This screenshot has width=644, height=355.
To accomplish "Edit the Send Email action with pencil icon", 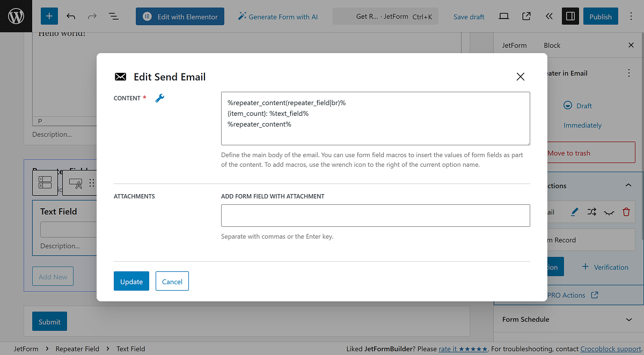I will (x=574, y=212).
